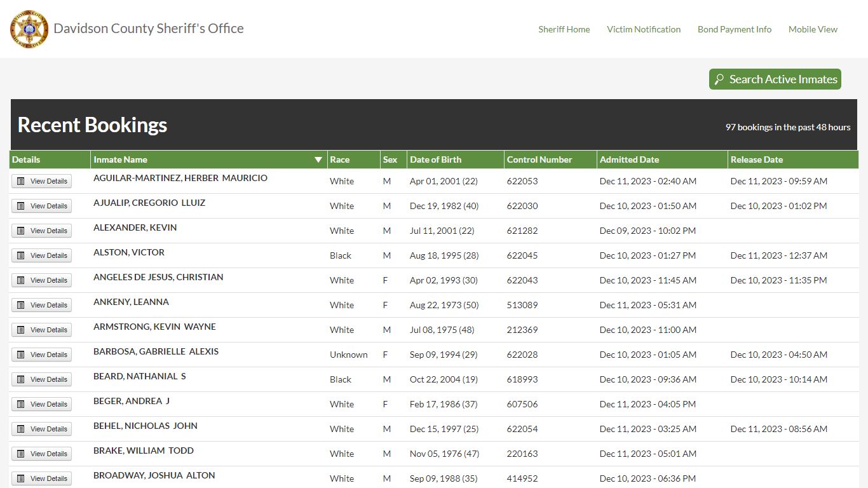View Details for ALSTON, VICTOR
Screen dimensions: 868x488
[x=42, y=255]
